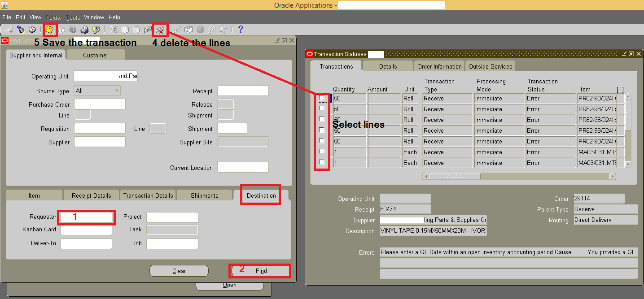Image resolution: width=644 pixels, height=299 pixels.
Task: Click the Find flashlight toolbar icon
Action: [21, 30]
